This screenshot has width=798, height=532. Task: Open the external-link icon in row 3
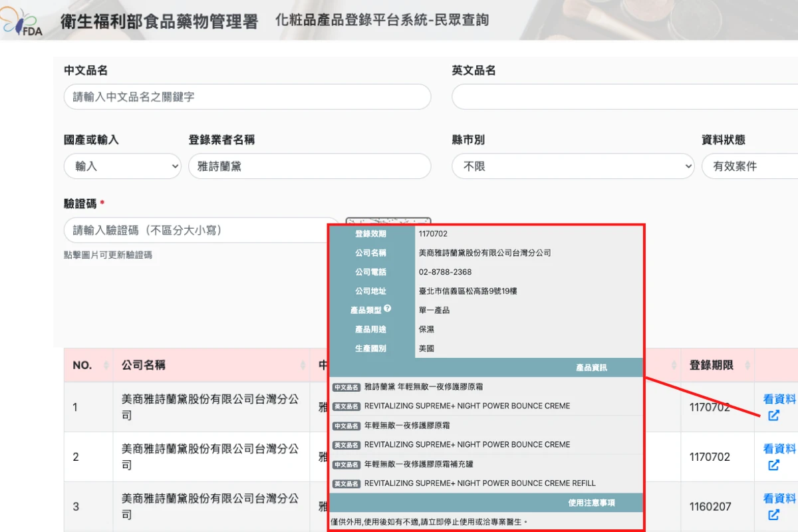(773, 515)
